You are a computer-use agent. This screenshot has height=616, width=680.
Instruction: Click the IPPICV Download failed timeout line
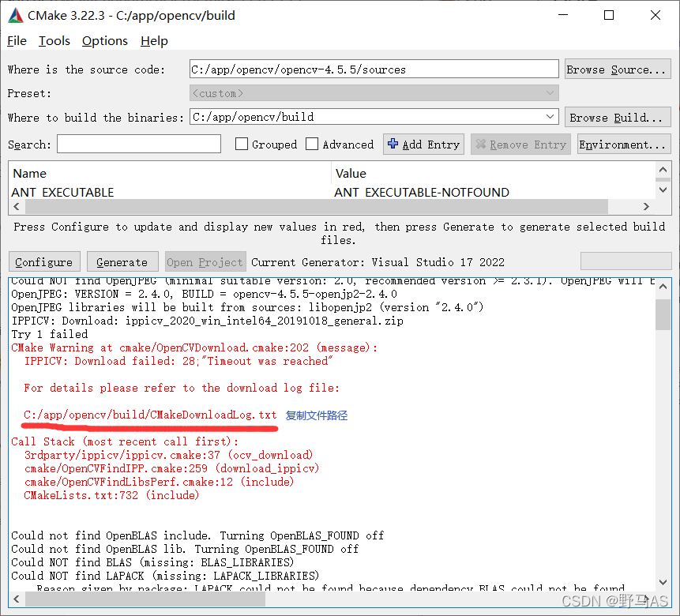pos(178,362)
